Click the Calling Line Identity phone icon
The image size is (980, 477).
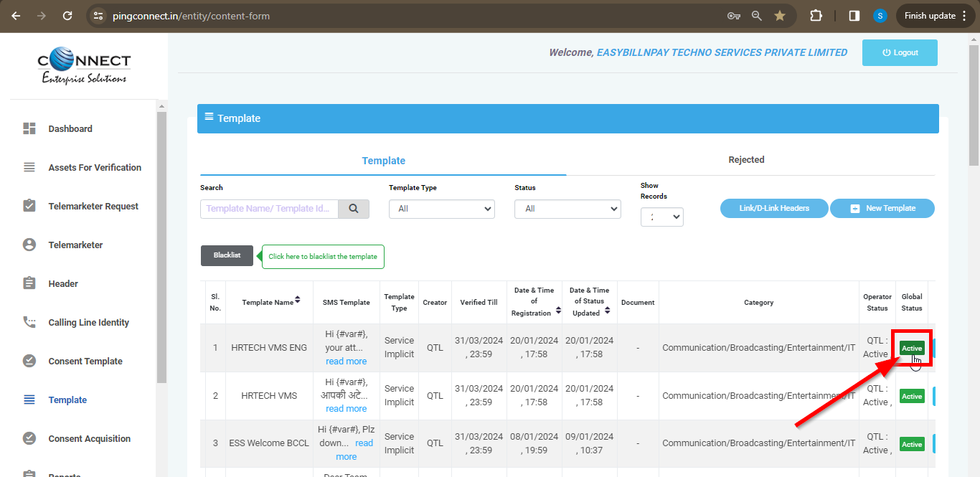(29, 322)
